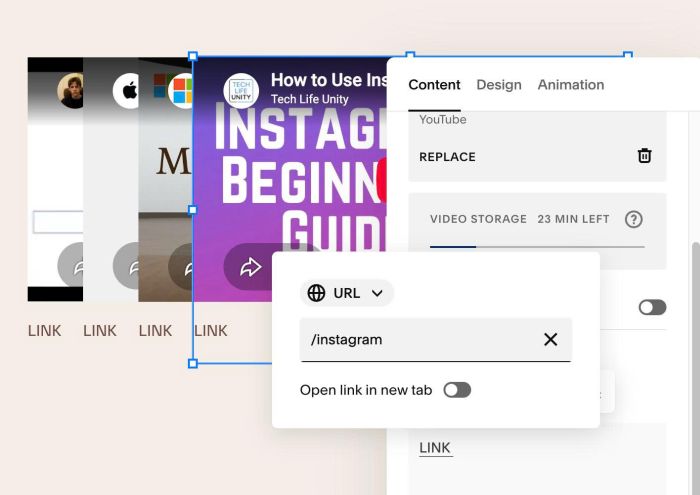Switch to the Animation tab
Screen dimensions: 700x495
pyautogui.click(x=571, y=85)
